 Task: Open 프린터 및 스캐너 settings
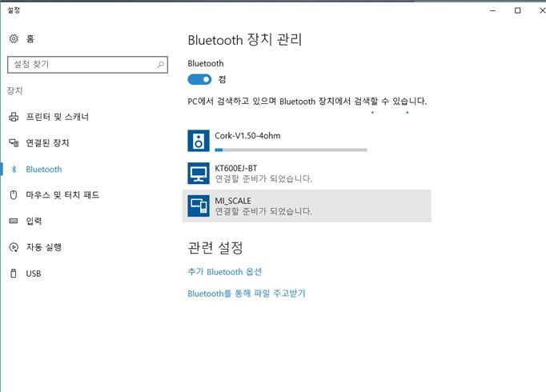click(58, 117)
